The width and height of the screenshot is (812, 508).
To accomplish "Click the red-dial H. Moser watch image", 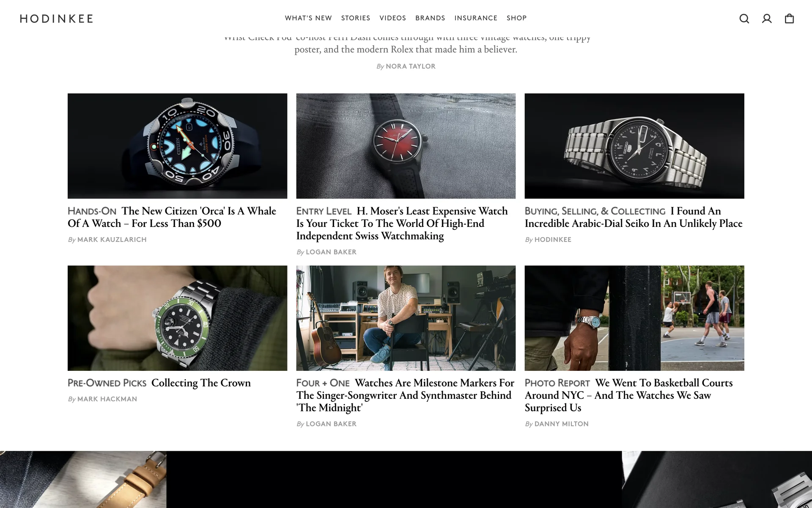I will (x=406, y=146).
